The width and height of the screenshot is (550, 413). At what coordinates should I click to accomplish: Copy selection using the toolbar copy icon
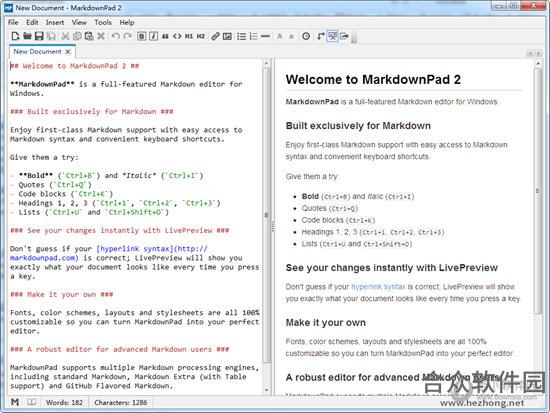click(x=77, y=36)
